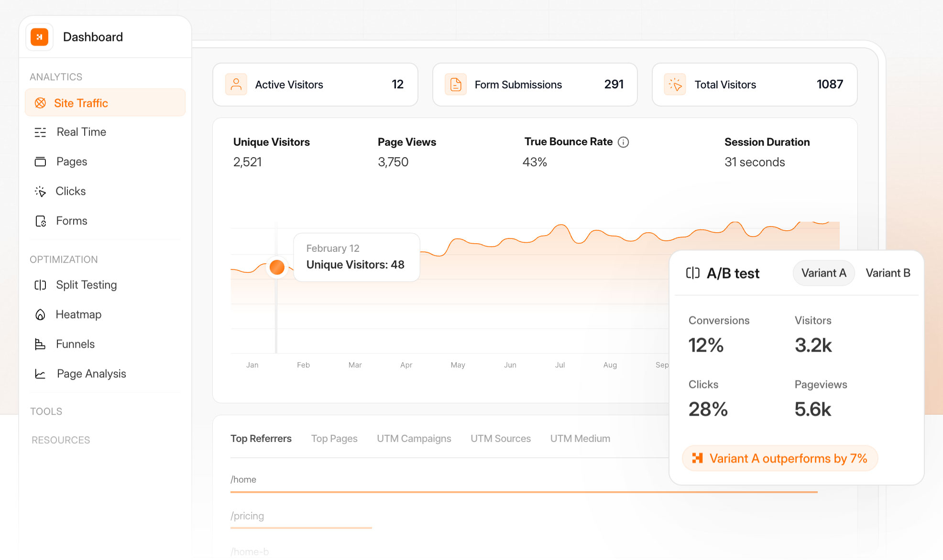
Task: Select the UTM Sources tab
Action: coord(500,439)
